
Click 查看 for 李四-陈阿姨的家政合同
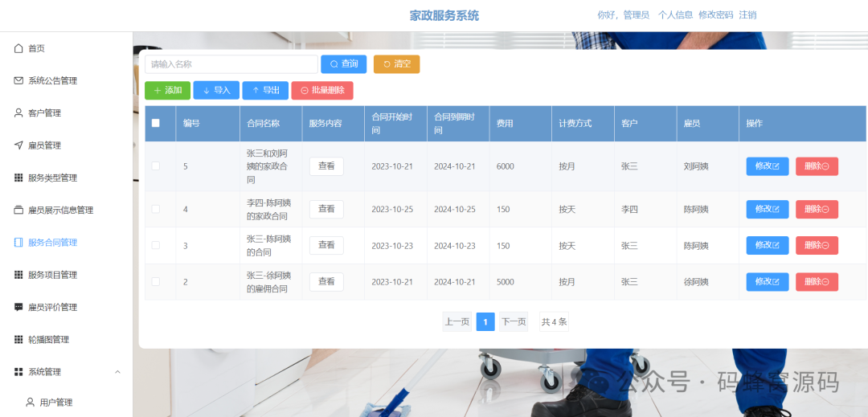click(326, 209)
